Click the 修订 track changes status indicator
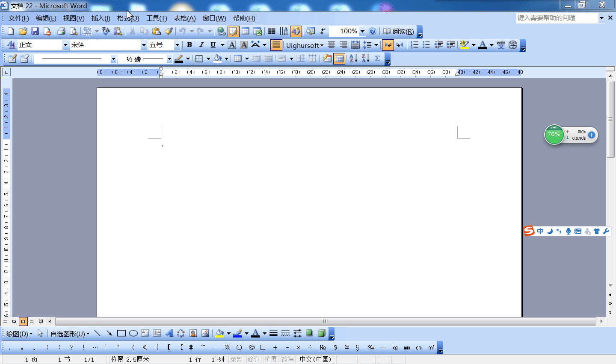Image resolution: width=616 pixels, height=364 pixels. [253, 359]
